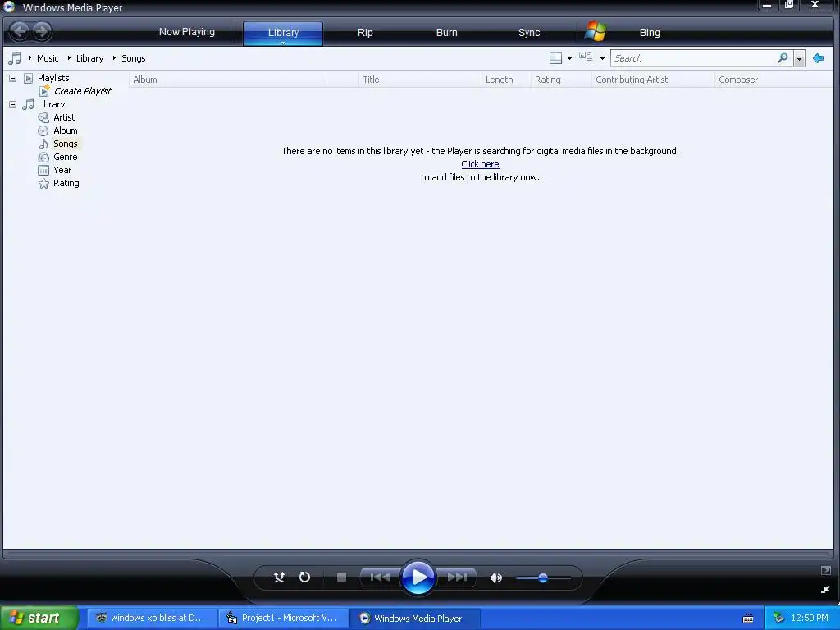The image size is (840, 630).
Task: Toggle repeat in the playback bar
Action: pos(304,577)
